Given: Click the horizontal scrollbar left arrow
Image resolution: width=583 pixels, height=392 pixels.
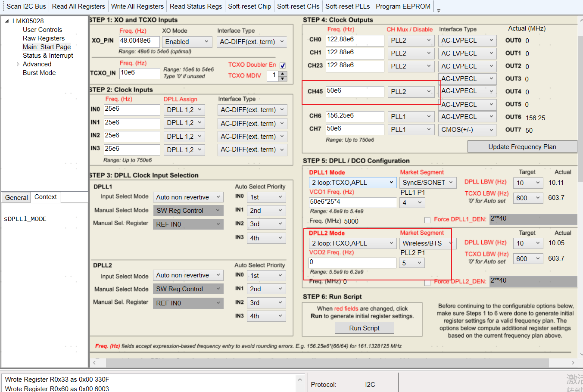Looking at the screenshot, I should 94,363.
